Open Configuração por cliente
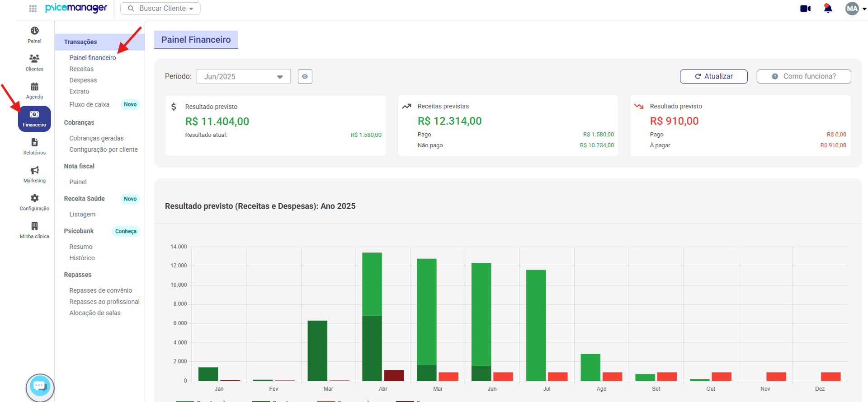The width and height of the screenshot is (868, 402). pos(104,150)
